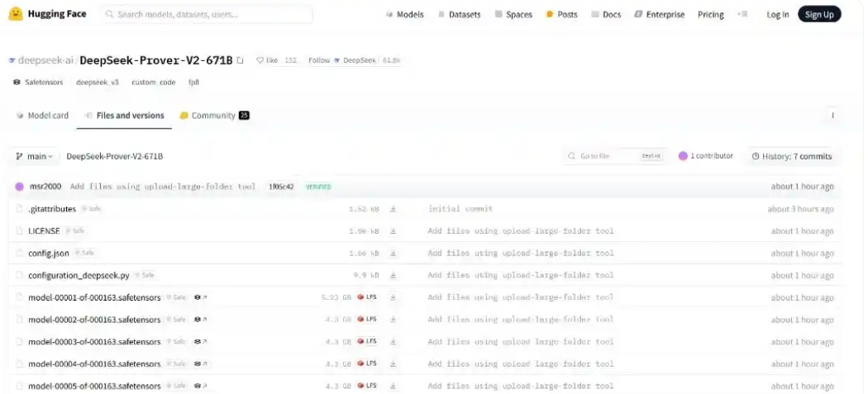Click the Hugging Face logo
The height and width of the screenshot is (394, 868).
(x=48, y=14)
